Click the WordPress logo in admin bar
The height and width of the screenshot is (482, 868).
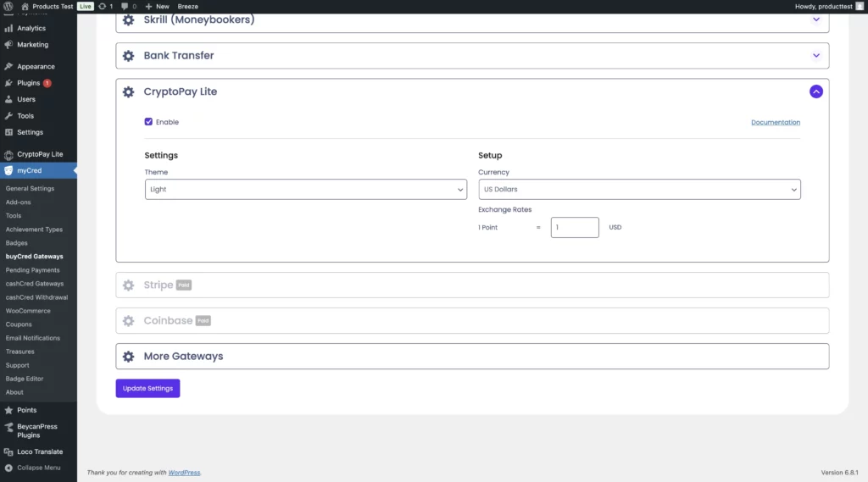pyautogui.click(x=8, y=6)
